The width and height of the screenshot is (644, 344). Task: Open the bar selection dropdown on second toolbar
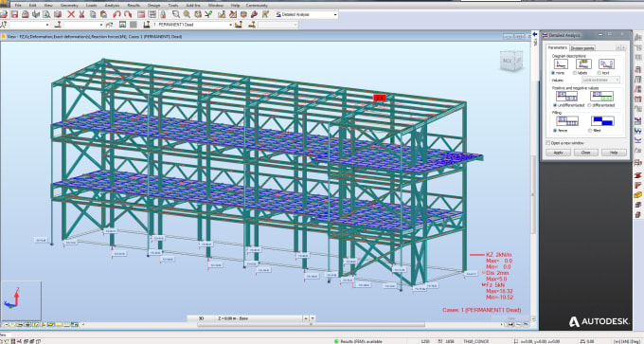101,25
